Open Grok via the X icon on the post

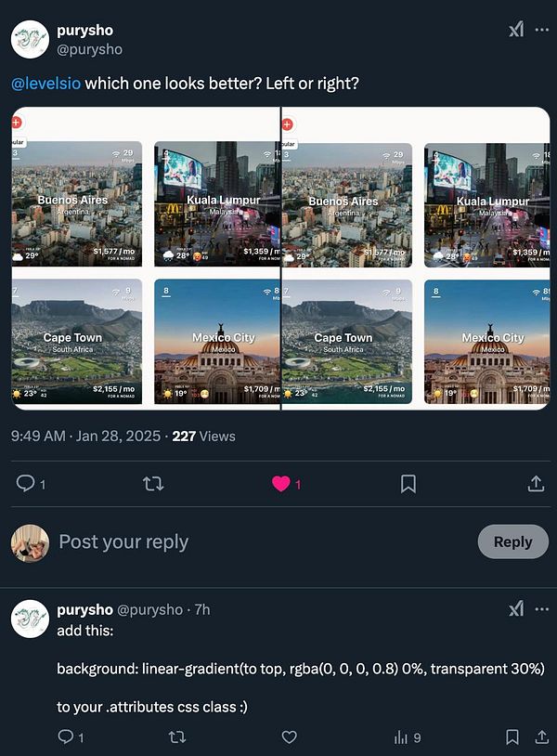pos(516,29)
